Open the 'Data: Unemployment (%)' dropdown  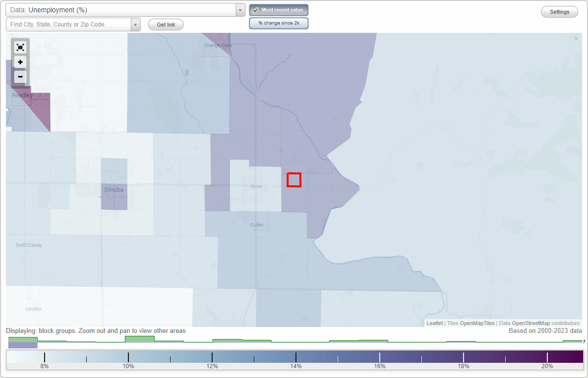[122, 10]
